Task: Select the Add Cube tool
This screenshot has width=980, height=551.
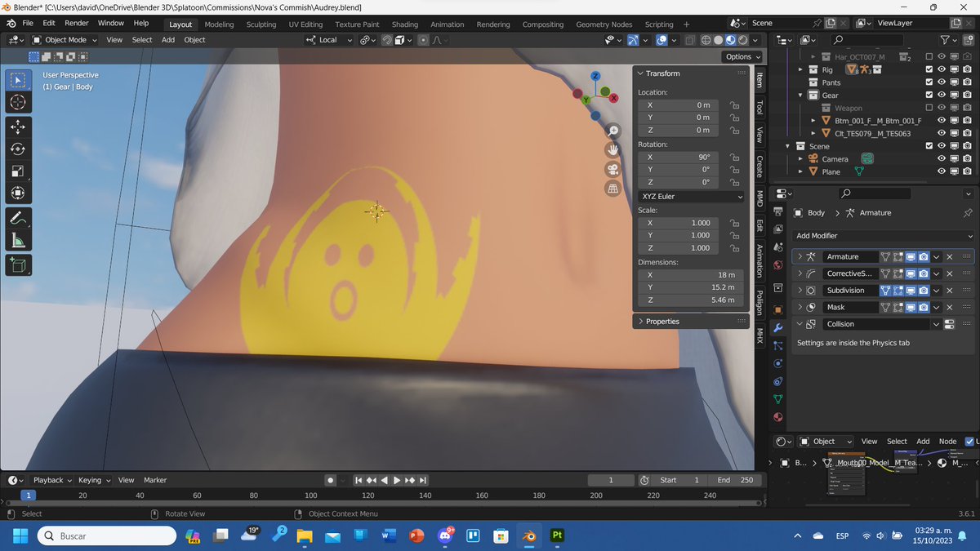Action: (x=19, y=264)
